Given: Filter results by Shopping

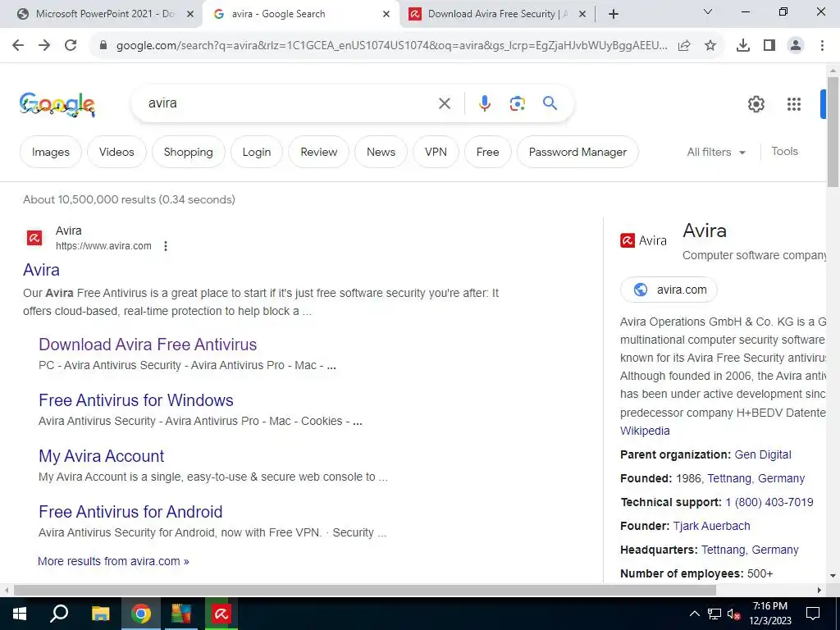Looking at the screenshot, I should click(x=189, y=152).
